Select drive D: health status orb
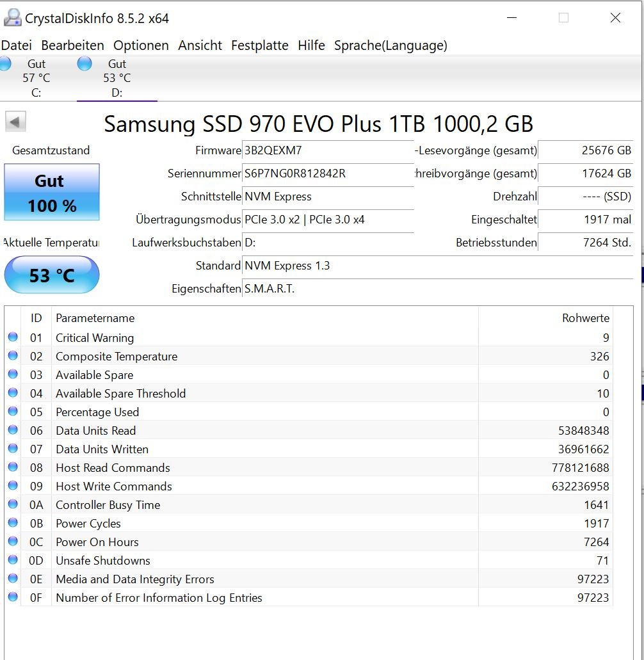This screenshot has width=644, height=660. [x=85, y=63]
